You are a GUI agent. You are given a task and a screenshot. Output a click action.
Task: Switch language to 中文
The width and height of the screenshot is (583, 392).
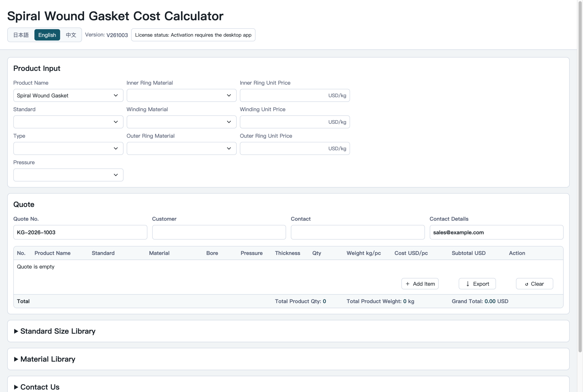[71, 35]
